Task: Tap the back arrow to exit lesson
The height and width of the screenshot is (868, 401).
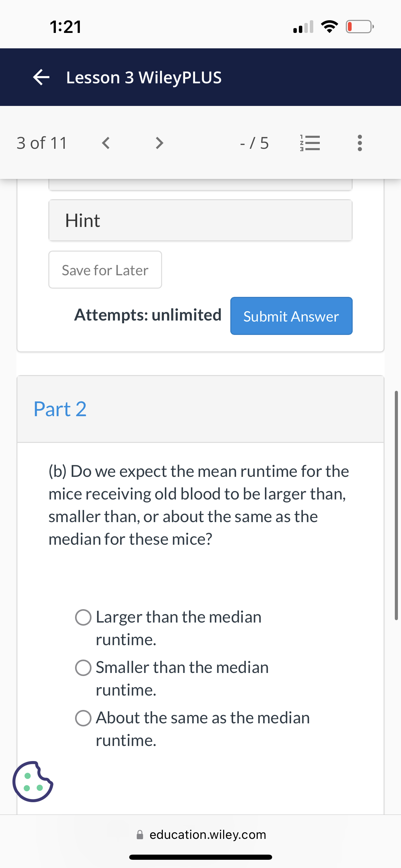Action: click(41, 77)
